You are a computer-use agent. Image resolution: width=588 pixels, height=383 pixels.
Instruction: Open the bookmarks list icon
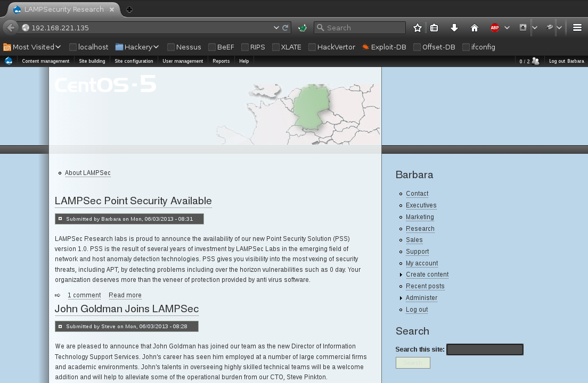pyautogui.click(x=434, y=28)
